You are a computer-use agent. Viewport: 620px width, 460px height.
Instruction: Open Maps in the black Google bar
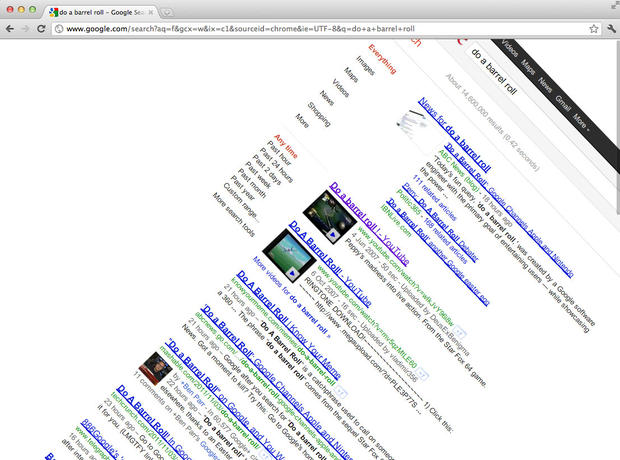coord(528,67)
